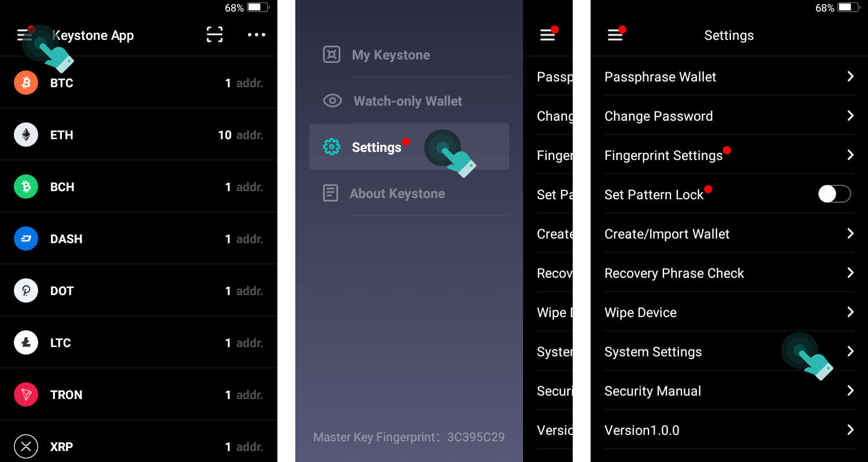Open Fingerprint Settings via its chevron
The width and height of the screenshot is (868, 462).
point(850,155)
